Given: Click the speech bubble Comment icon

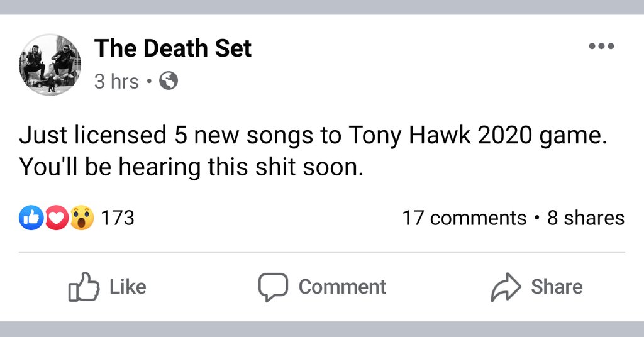Looking at the screenshot, I should [273, 287].
